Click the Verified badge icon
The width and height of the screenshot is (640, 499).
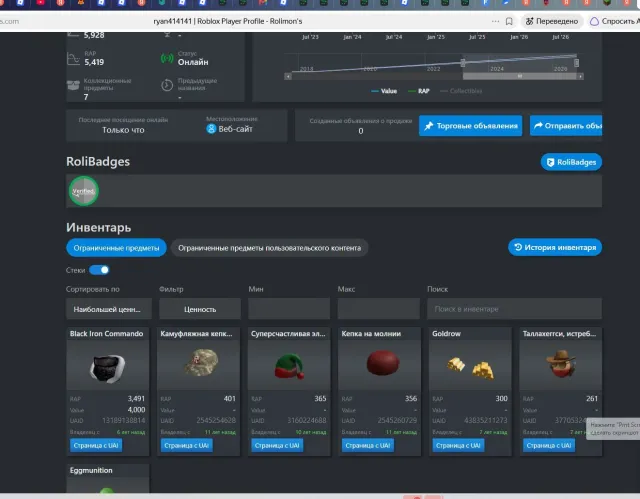coord(84,191)
